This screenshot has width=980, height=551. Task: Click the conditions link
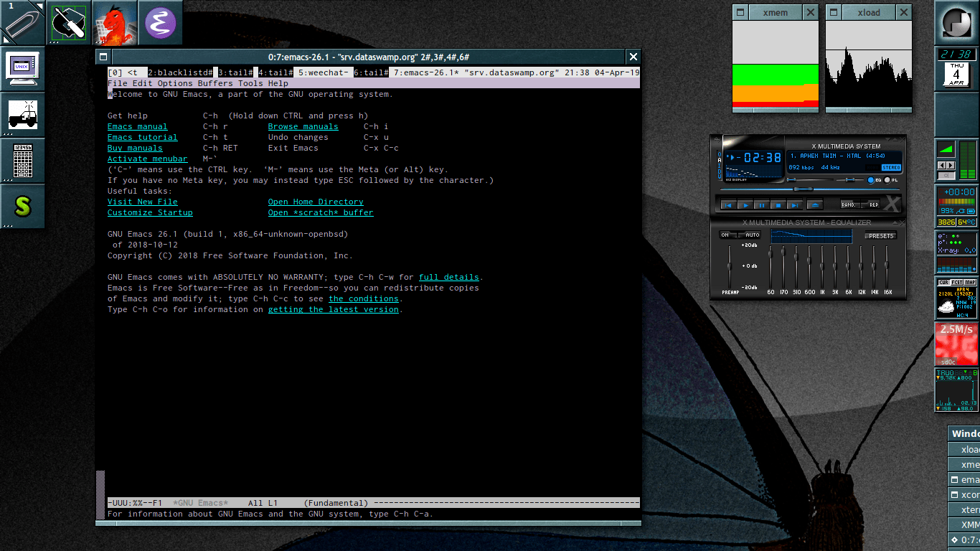[363, 298]
